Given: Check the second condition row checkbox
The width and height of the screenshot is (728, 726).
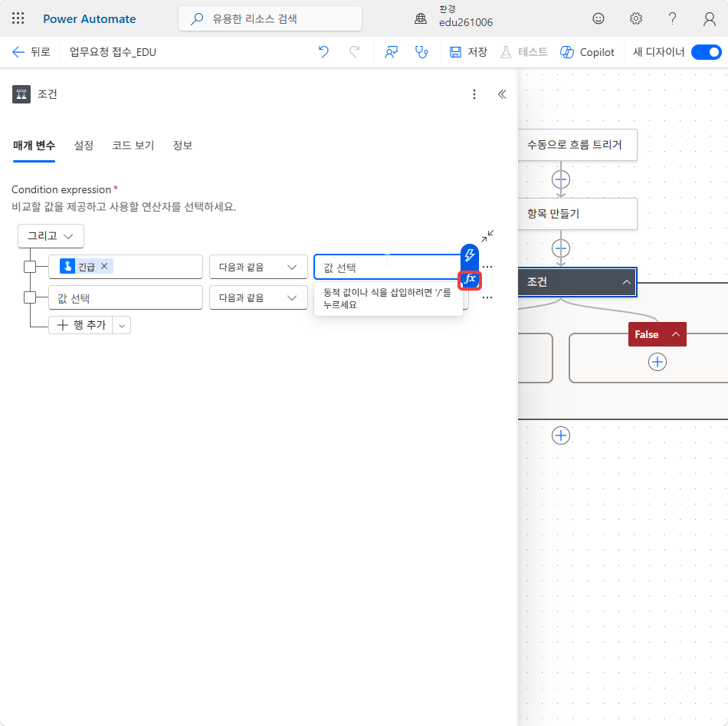Looking at the screenshot, I should click(x=30, y=297).
